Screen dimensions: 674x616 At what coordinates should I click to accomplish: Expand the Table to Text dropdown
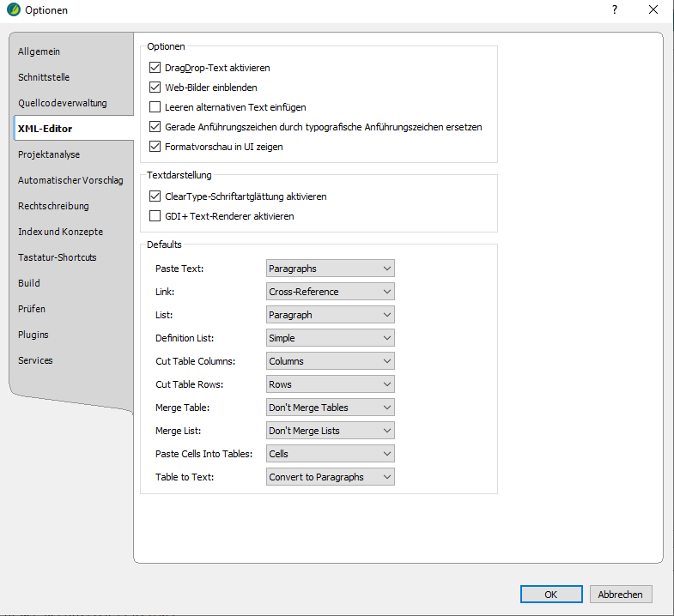point(331,477)
